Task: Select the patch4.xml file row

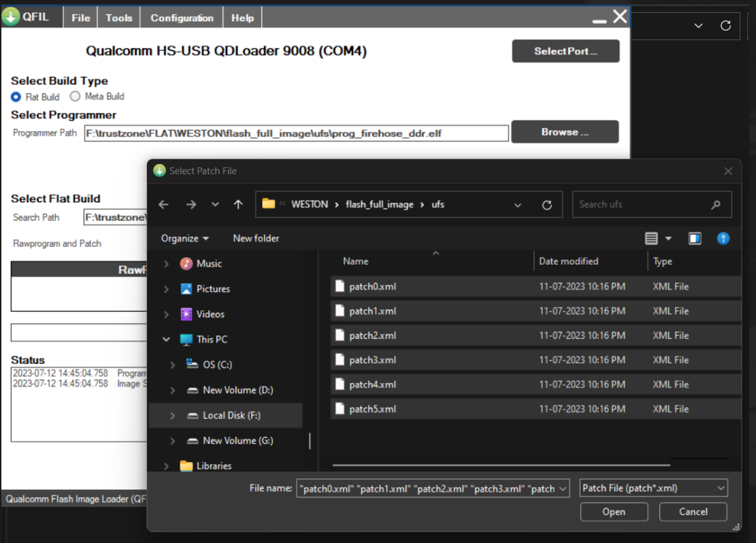Action: (x=536, y=384)
